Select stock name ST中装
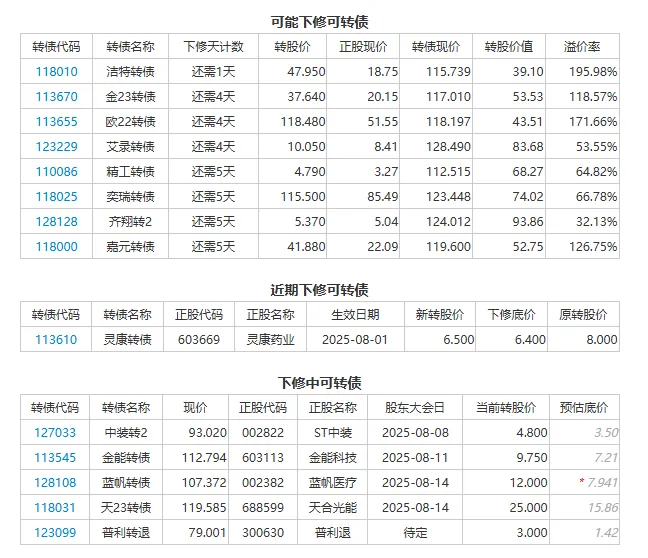 click(333, 433)
